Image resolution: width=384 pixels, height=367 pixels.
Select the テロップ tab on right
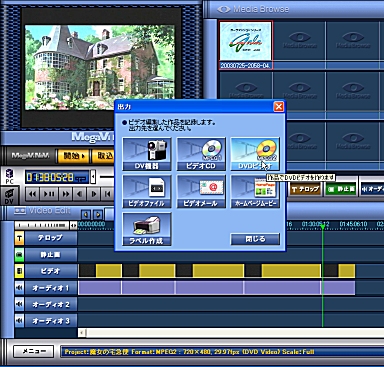pyautogui.click(x=305, y=189)
